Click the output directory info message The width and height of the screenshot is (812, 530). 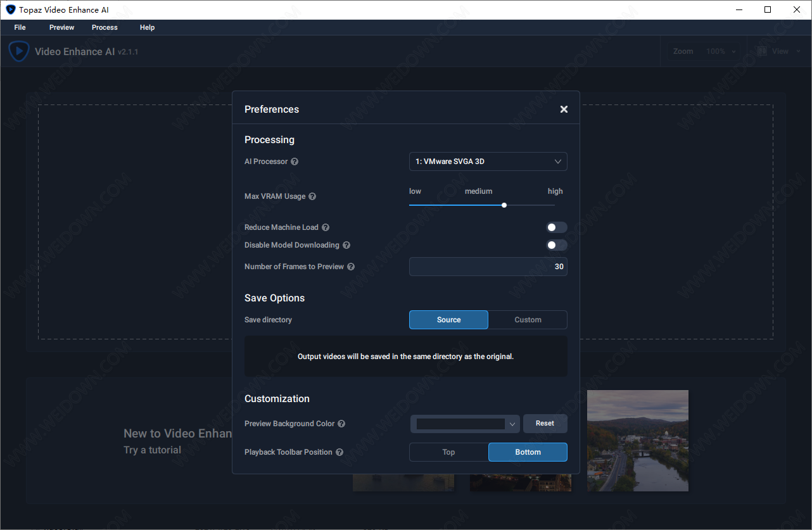[x=405, y=356]
